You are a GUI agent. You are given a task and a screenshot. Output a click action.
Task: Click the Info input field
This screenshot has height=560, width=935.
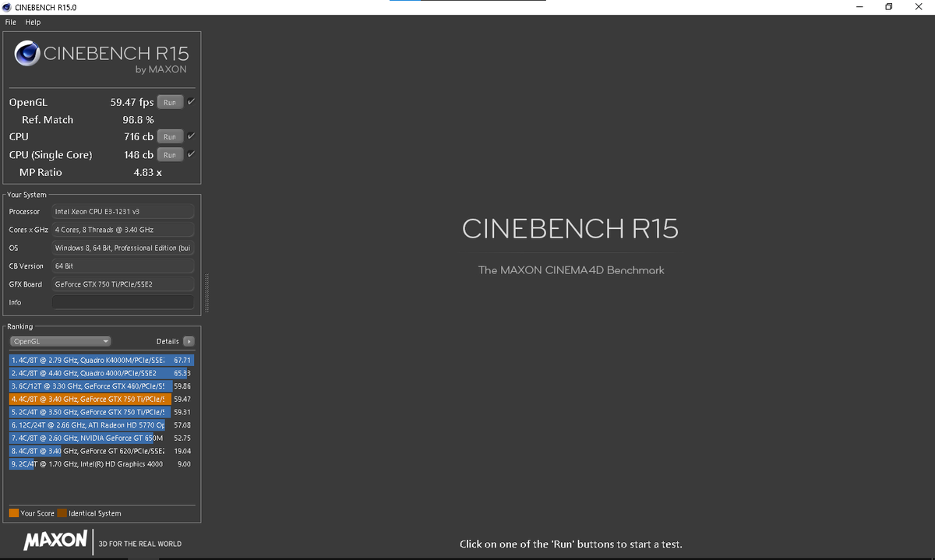[x=122, y=302]
